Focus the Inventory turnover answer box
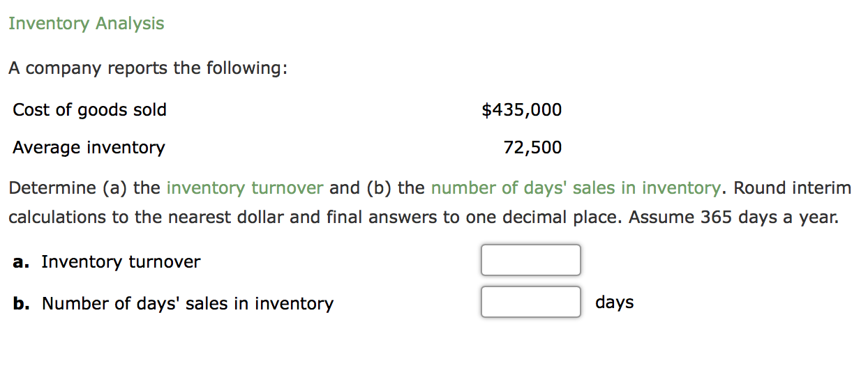The width and height of the screenshot is (868, 375). coord(530,260)
